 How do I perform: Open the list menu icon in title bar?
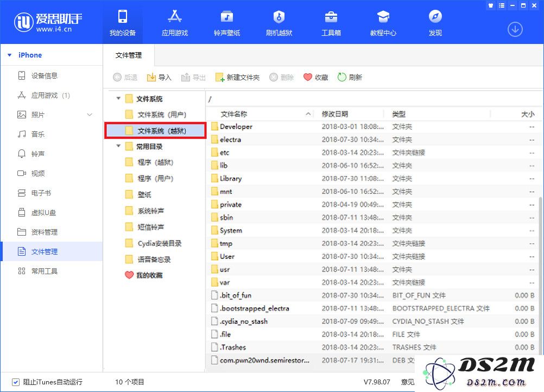point(501,5)
